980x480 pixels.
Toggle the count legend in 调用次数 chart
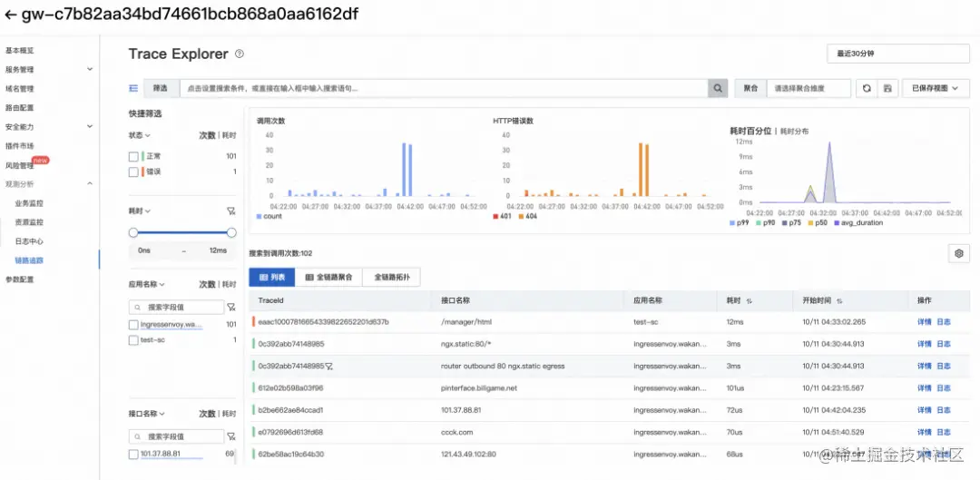coord(269,216)
